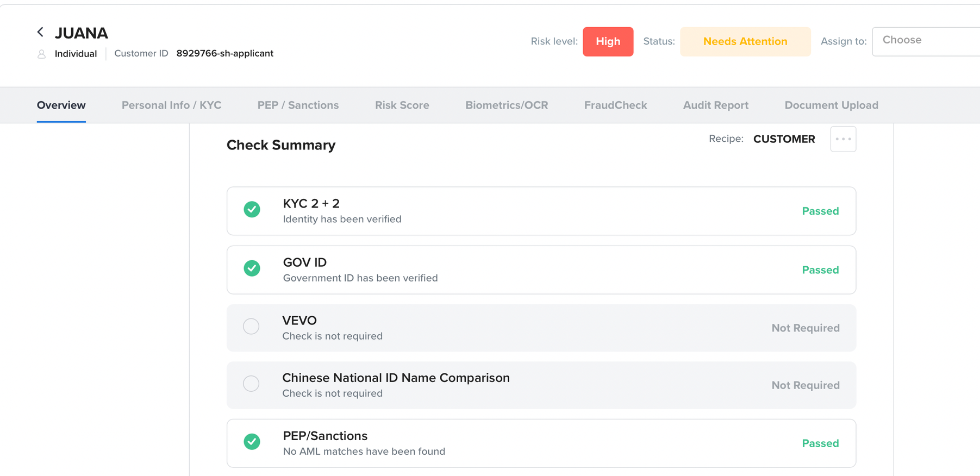
Task: Click the Passed status for PEP/Sanctions
Action: coord(821,443)
